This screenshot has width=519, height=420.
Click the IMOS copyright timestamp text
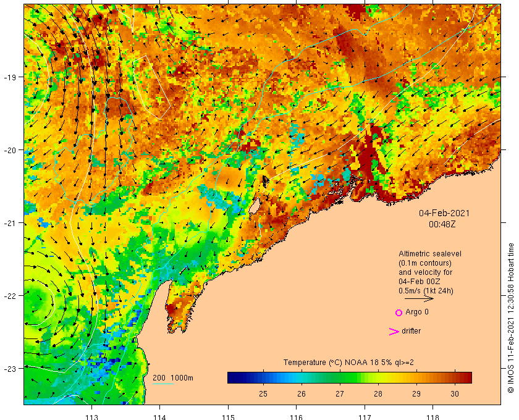click(510, 317)
